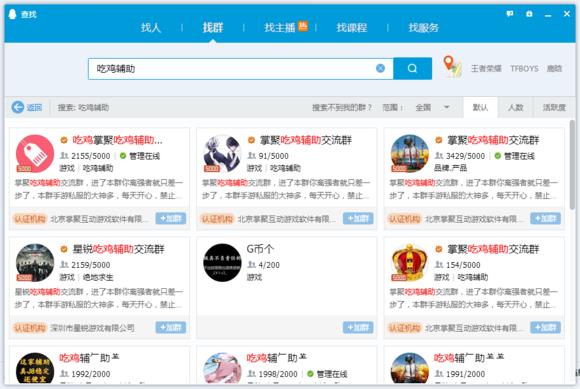The width and height of the screenshot is (580, 389).
Task: Open the 找课程 tab
Action: [x=352, y=27]
